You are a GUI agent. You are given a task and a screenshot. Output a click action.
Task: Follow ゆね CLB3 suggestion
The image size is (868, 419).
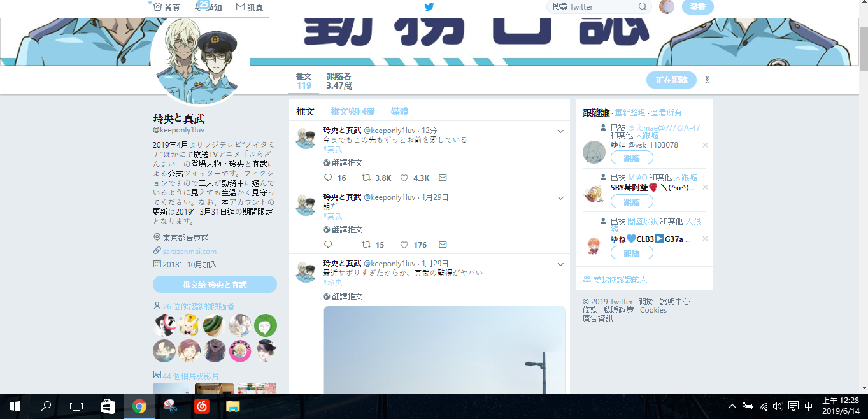[632, 253]
